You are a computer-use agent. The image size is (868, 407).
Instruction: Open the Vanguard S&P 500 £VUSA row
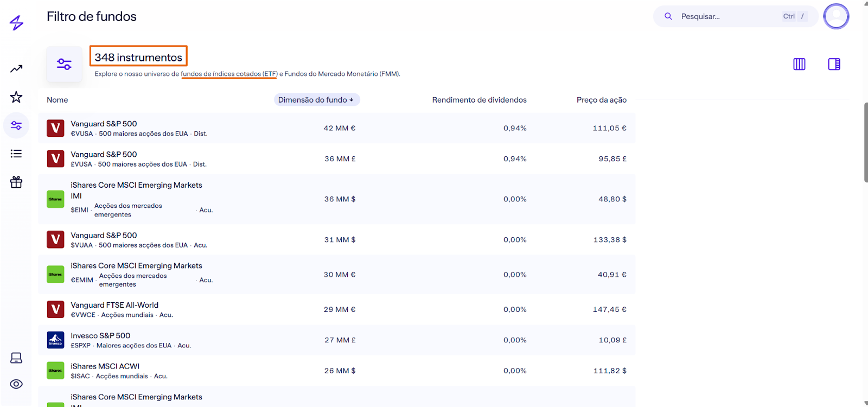(x=336, y=159)
